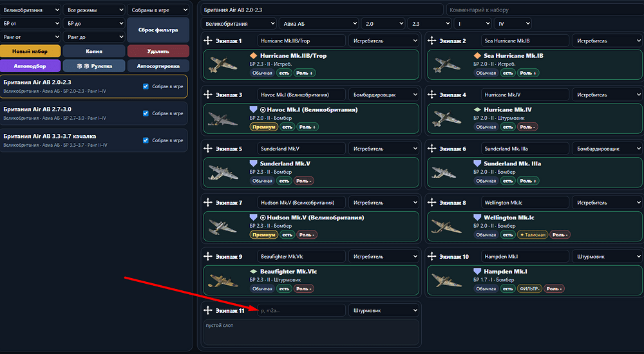Click the fighter class icon of Sea Hurricane Mk.IB

477,55
